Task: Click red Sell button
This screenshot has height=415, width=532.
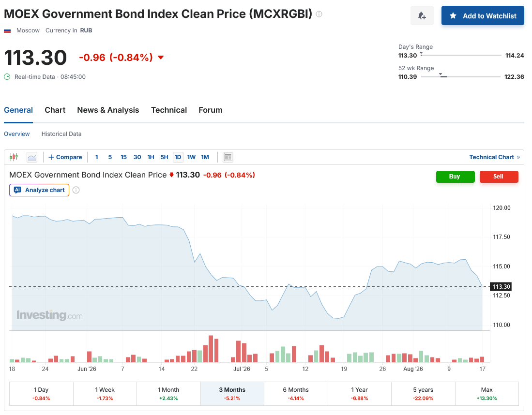Action: click(499, 177)
